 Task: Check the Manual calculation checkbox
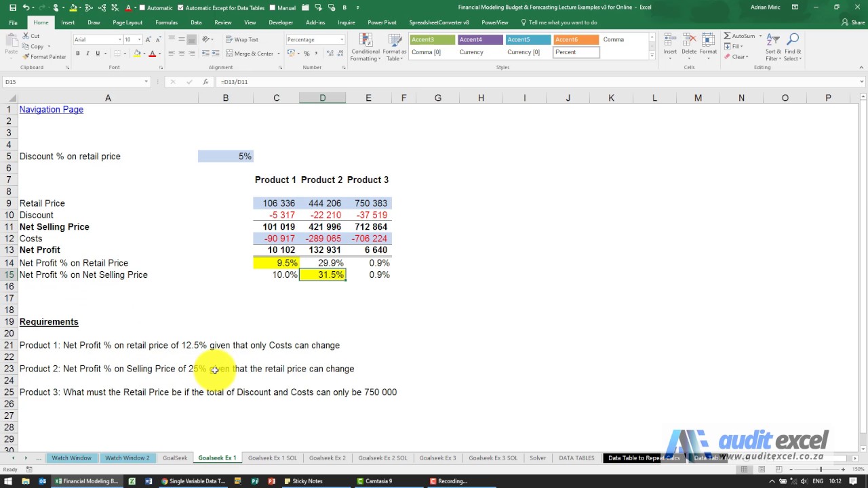[272, 7]
